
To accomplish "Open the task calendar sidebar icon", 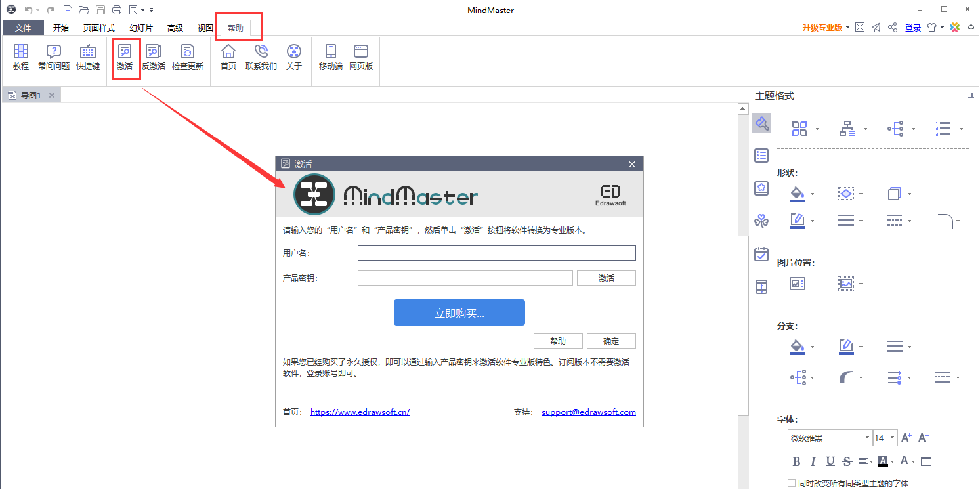I will [x=761, y=255].
